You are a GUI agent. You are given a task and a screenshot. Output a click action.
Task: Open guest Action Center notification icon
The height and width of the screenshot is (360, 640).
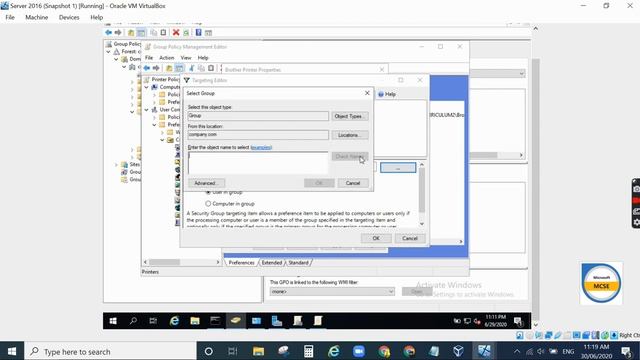518,321
